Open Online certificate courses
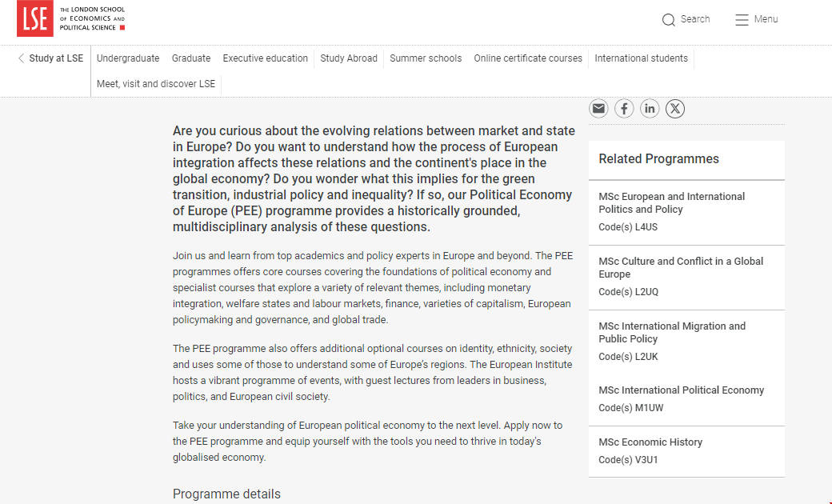The image size is (832, 504). click(x=528, y=58)
